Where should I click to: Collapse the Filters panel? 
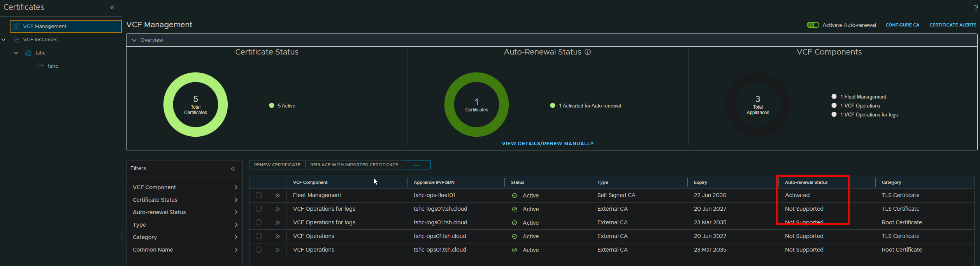[233, 169]
